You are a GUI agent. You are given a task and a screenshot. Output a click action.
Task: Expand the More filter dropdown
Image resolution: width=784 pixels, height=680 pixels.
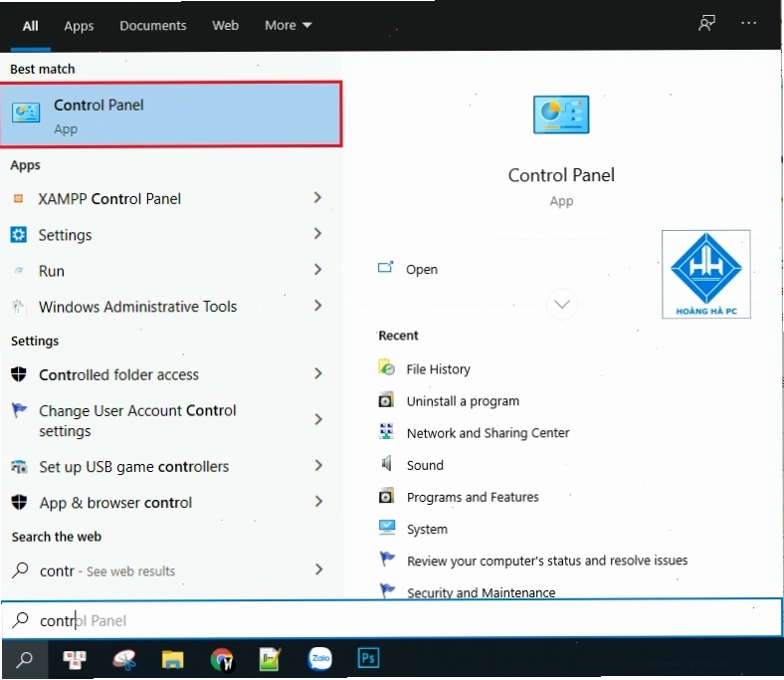pyautogui.click(x=288, y=25)
